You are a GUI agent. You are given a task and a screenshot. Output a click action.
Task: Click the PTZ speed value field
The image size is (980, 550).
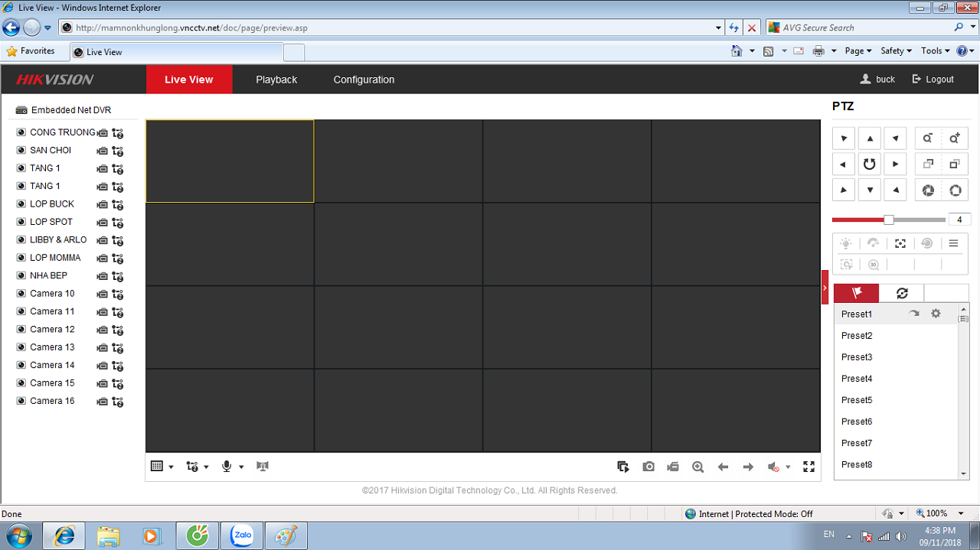click(959, 220)
